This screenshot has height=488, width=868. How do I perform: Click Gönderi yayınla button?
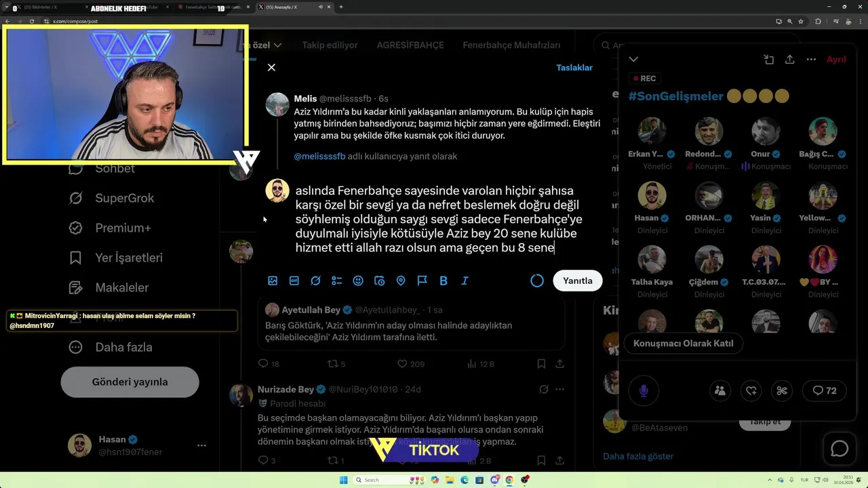pos(130,382)
